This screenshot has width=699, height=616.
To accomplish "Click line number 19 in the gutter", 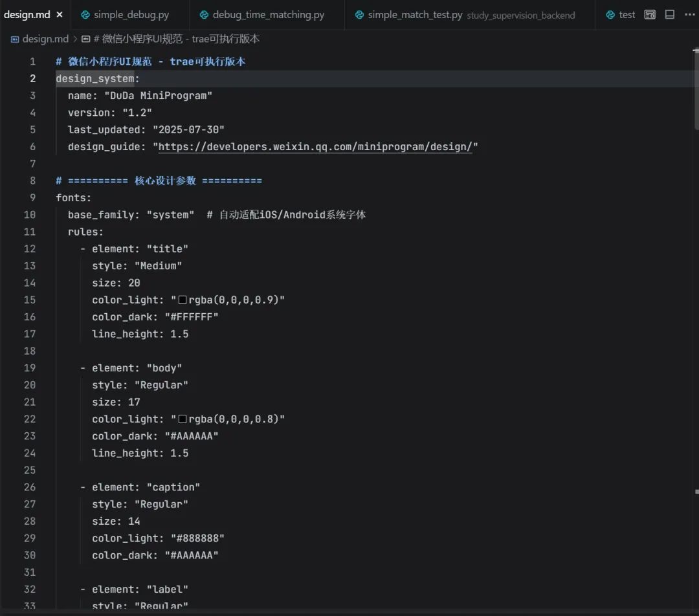I will (29, 368).
